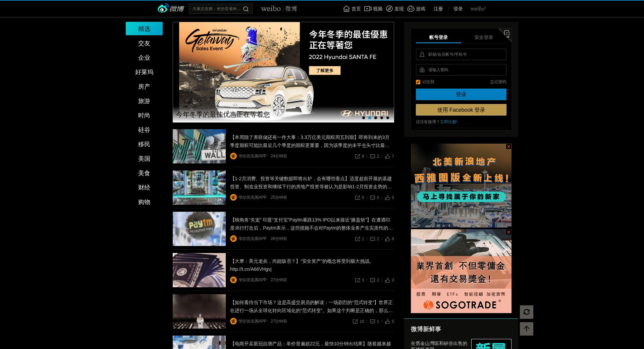Open 微博新鲜事 section heading
The width and height of the screenshot is (644, 349).
pyautogui.click(x=426, y=329)
